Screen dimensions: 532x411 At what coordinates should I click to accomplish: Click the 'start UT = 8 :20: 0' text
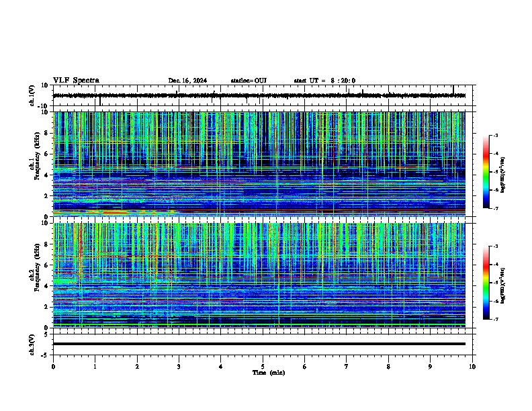(x=324, y=81)
